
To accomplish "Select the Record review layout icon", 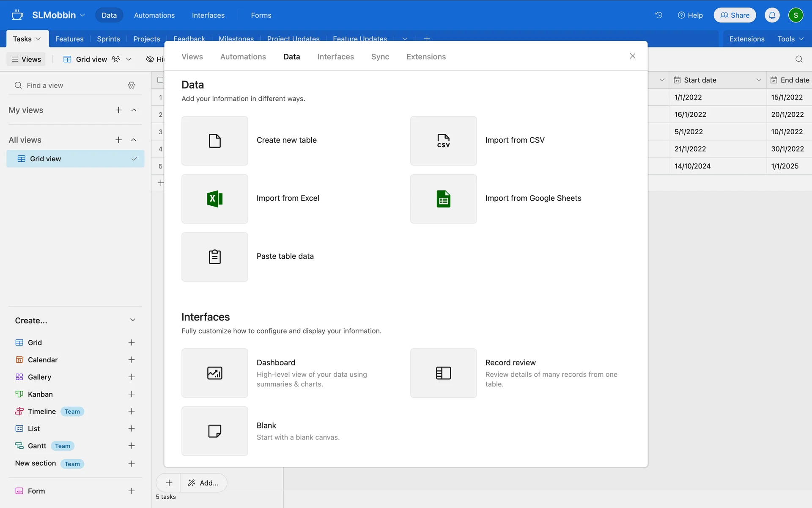I will click(x=443, y=373).
